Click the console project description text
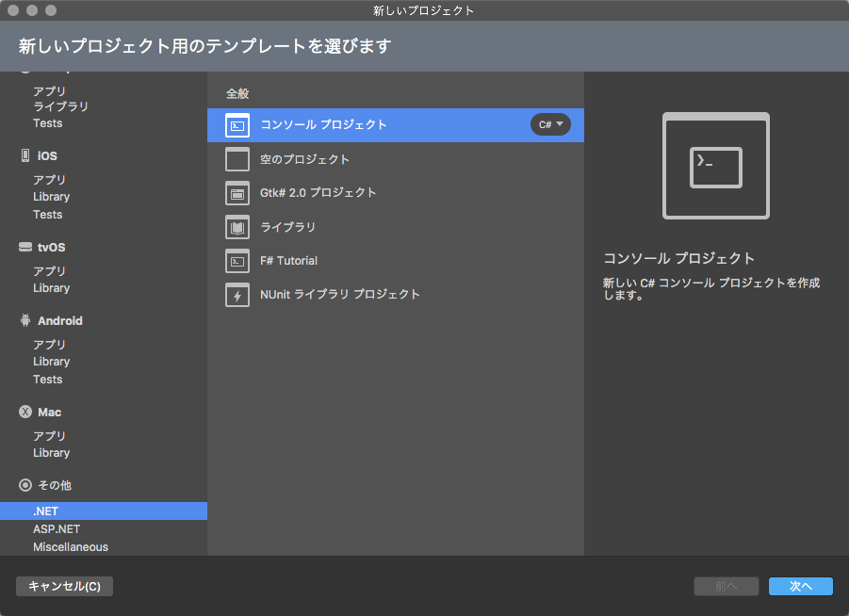 coord(711,288)
